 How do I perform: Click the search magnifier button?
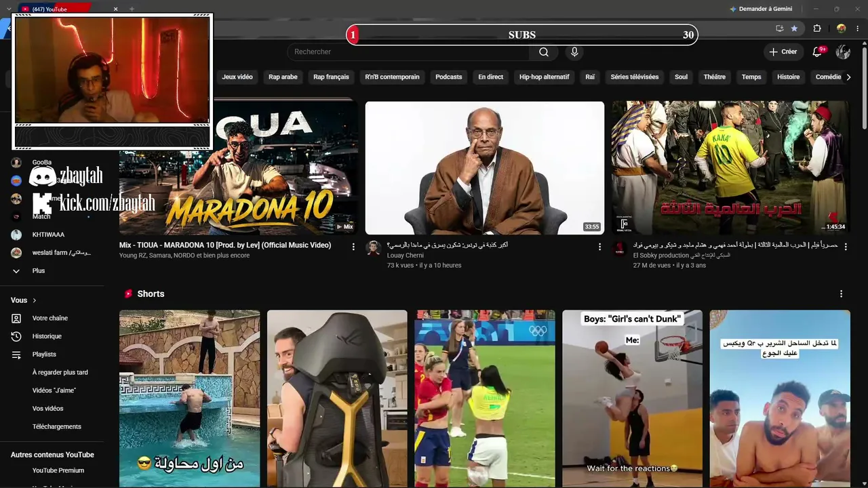click(544, 52)
